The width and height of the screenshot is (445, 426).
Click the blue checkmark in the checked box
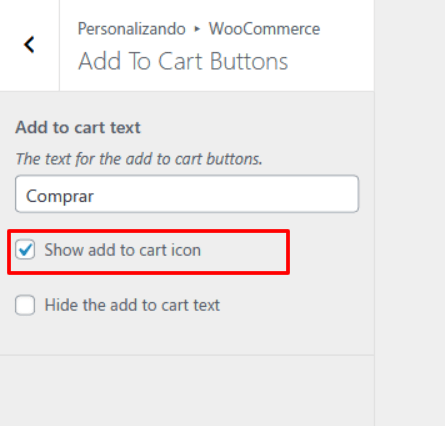25,249
